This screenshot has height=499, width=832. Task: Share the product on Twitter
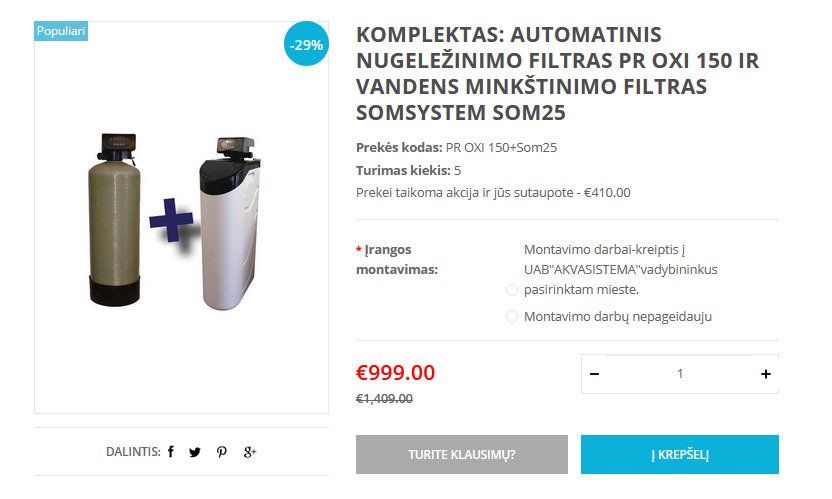pyautogui.click(x=195, y=452)
